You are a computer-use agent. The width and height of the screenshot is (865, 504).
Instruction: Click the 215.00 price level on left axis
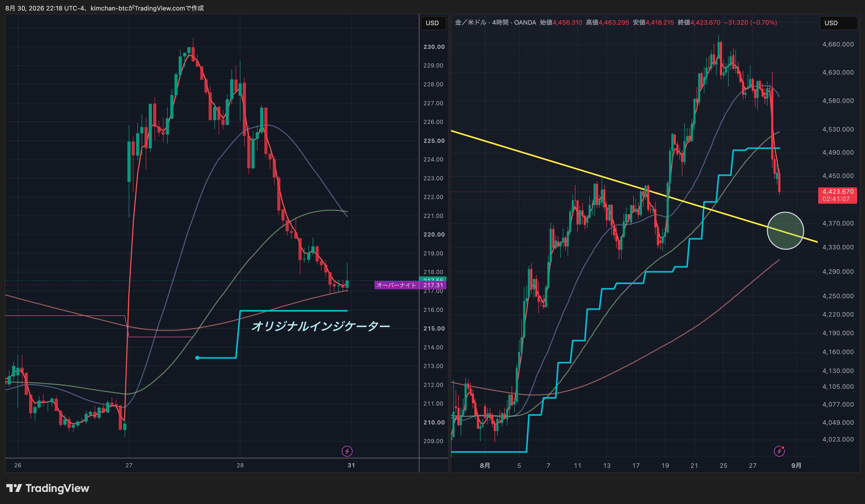[x=434, y=328]
